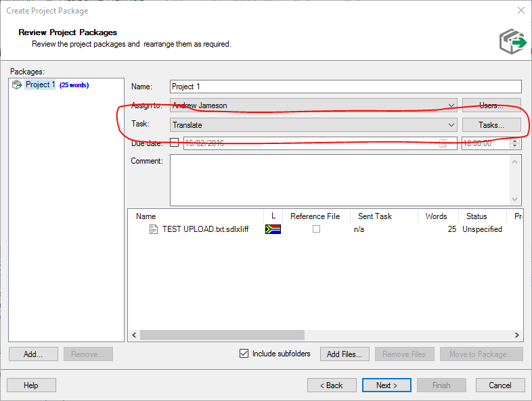
Task: Select Project 1 in the Packages list
Action: [40, 85]
